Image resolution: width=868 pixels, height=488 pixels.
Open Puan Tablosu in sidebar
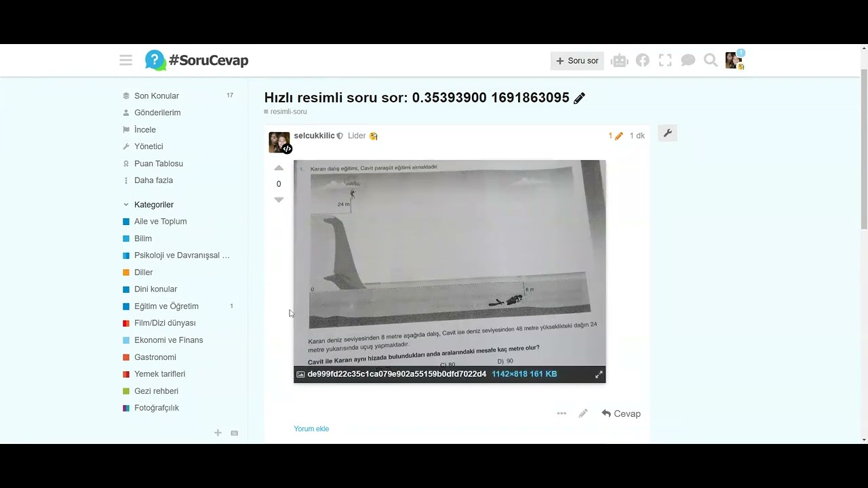pos(158,163)
